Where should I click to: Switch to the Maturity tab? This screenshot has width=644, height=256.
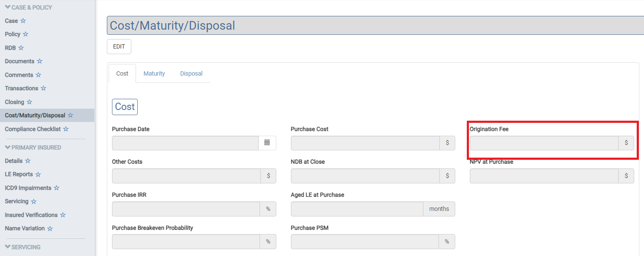click(x=154, y=73)
